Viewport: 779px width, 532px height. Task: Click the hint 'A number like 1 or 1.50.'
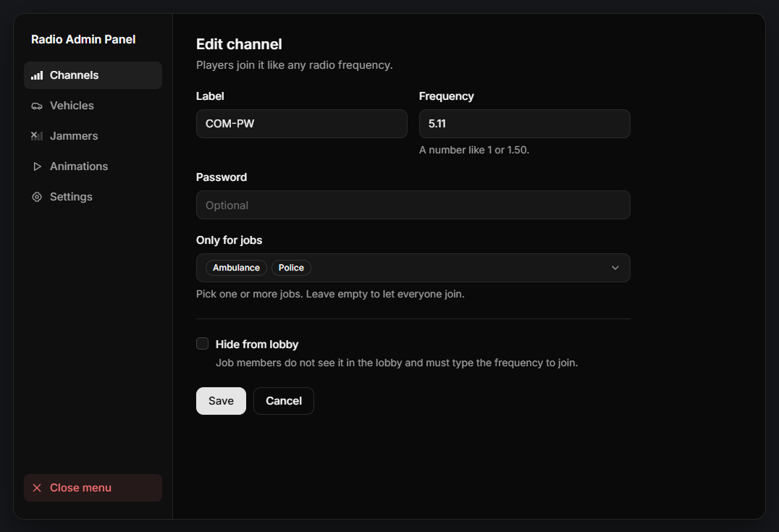(474, 150)
